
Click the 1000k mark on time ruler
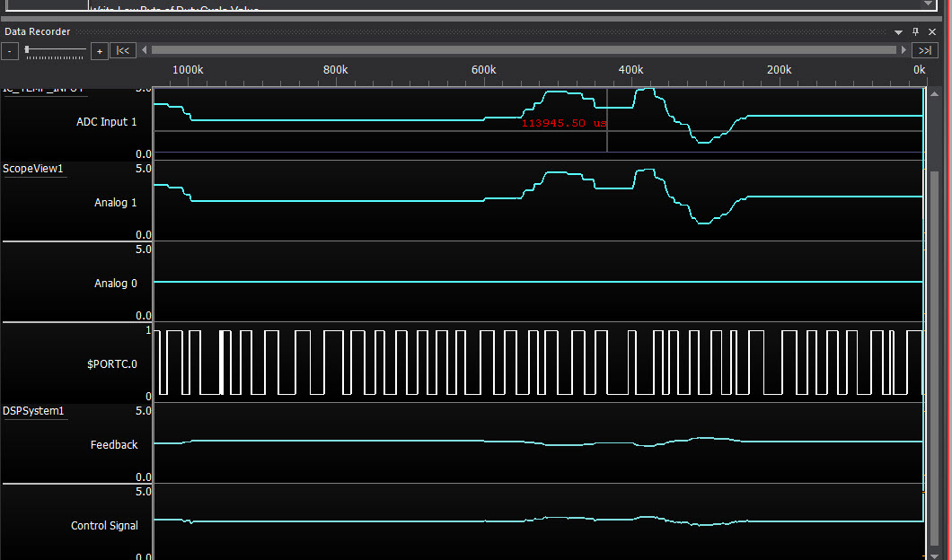click(x=188, y=70)
